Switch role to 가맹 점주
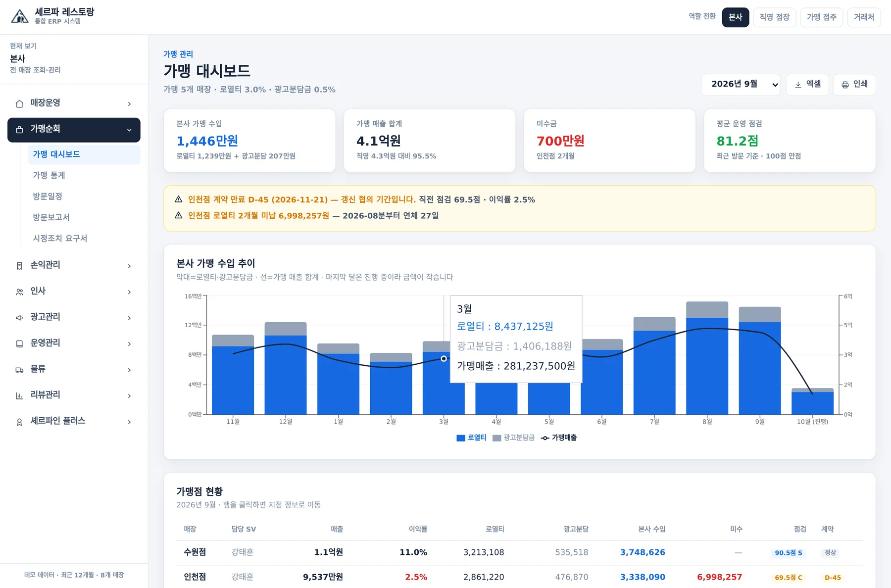Screen dimensions: 891x588 (x=821, y=17)
